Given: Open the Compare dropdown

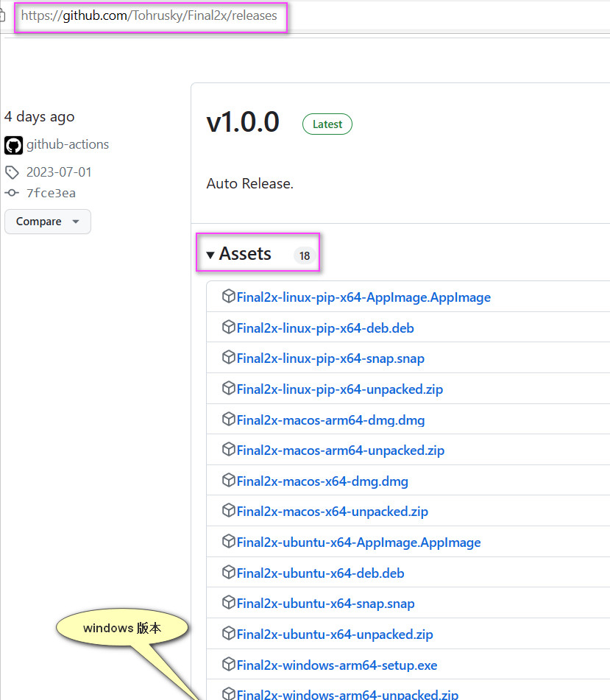Looking at the screenshot, I should pos(48,222).
